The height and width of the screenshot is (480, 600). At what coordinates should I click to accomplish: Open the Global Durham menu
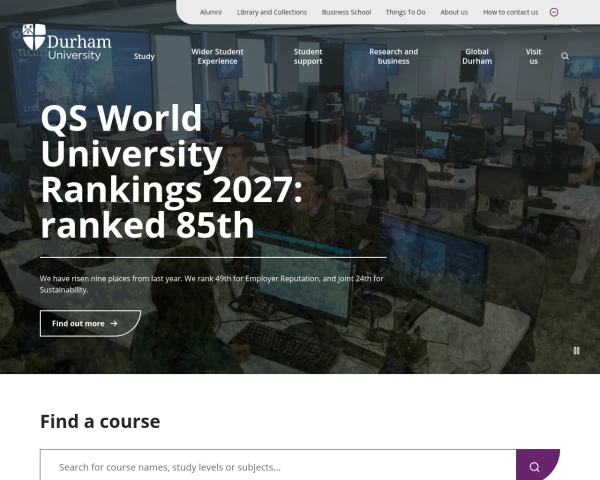coord(477,56)
